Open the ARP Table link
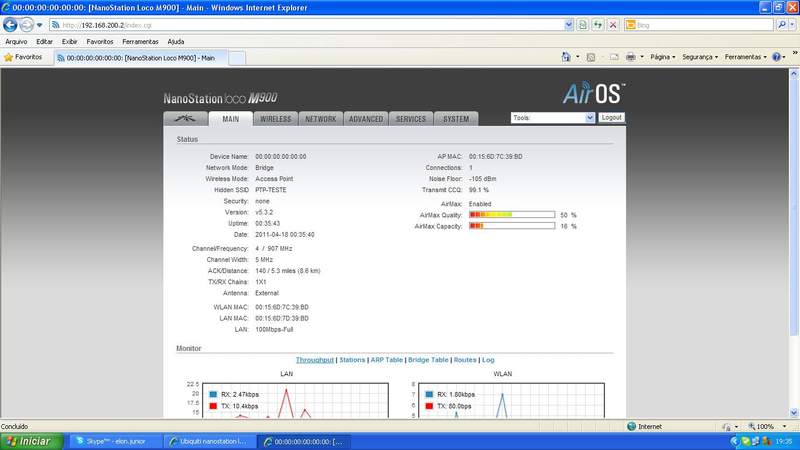Image resolution: width=800 pixels, height=450 pixels. click(x=387, y=360)
